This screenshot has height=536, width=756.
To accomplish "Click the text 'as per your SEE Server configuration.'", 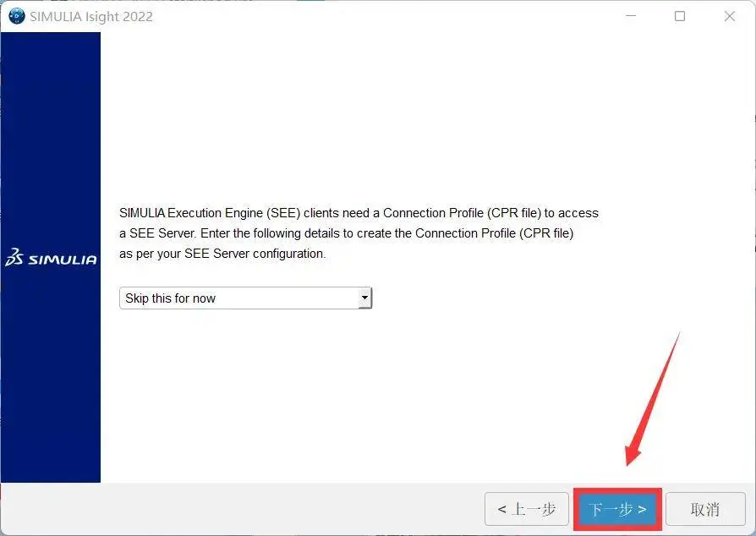I will (222, 254).
